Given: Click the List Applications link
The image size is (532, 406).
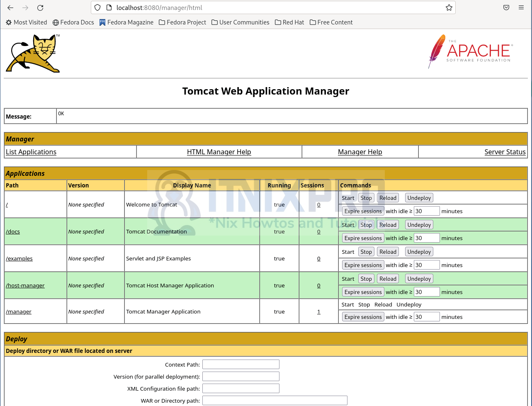Looking at the screenshot, I should point(31,152).
